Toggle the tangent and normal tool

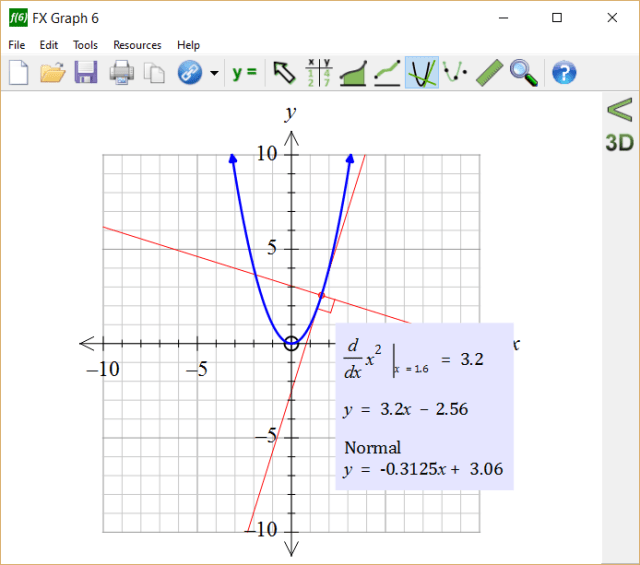point(421,73)
